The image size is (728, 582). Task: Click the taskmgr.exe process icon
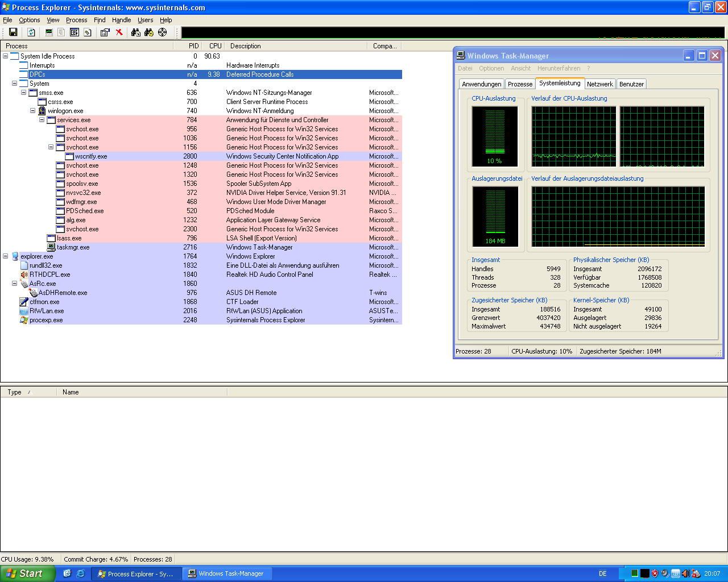point(51,247)
